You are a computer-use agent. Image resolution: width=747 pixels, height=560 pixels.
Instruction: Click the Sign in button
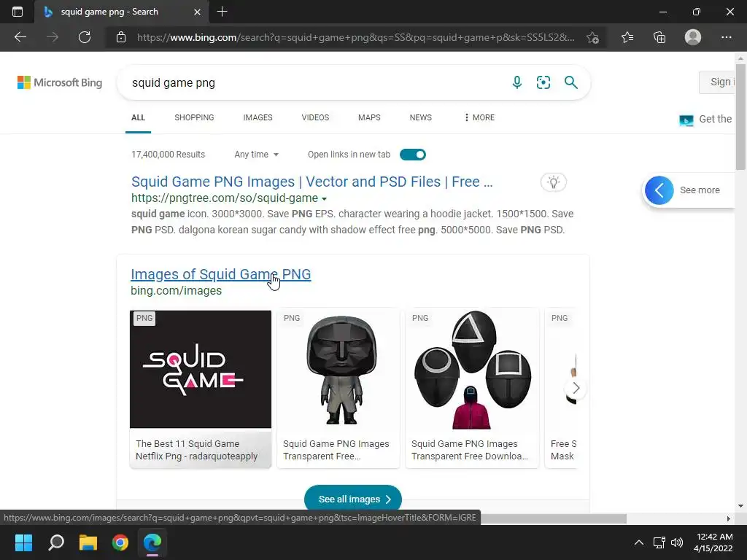(x=719, y=82)
